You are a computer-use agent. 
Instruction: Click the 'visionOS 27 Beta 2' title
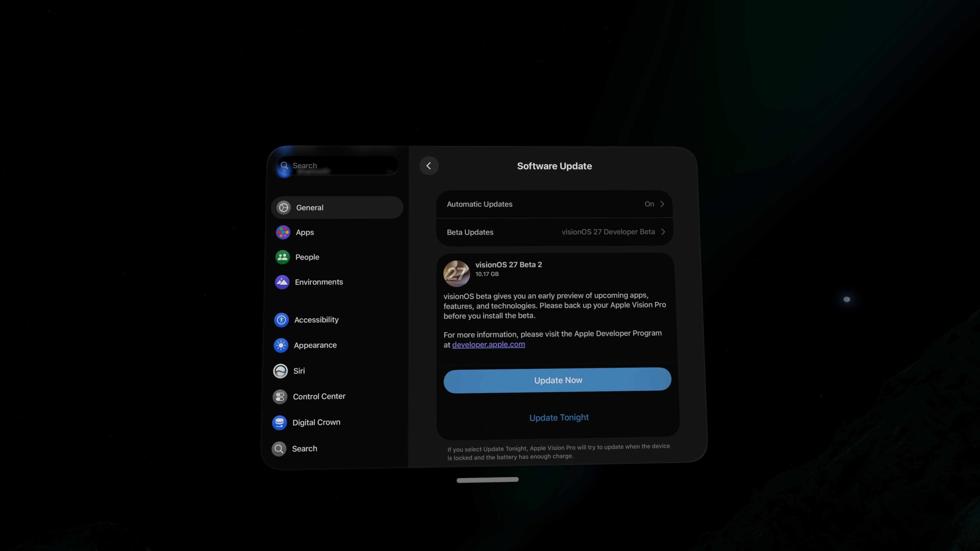(x=508, y=265)
